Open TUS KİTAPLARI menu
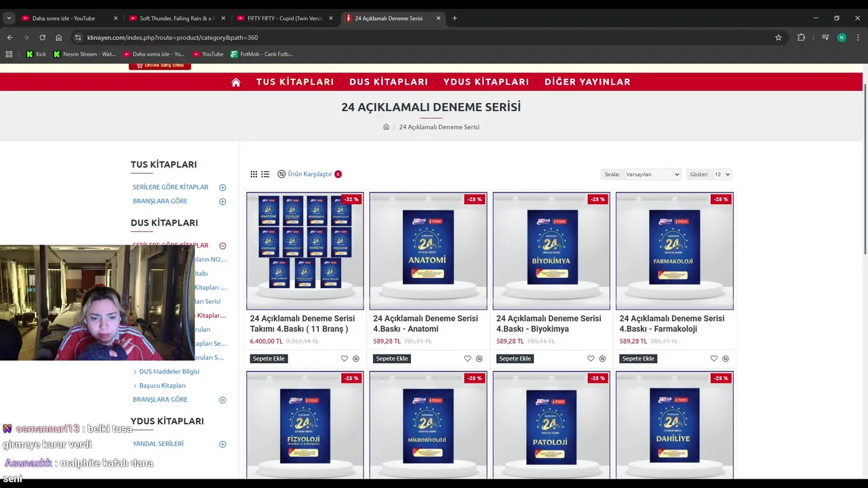Image resolution: width=868 pixels, height=488 pixels. (295, 81)
